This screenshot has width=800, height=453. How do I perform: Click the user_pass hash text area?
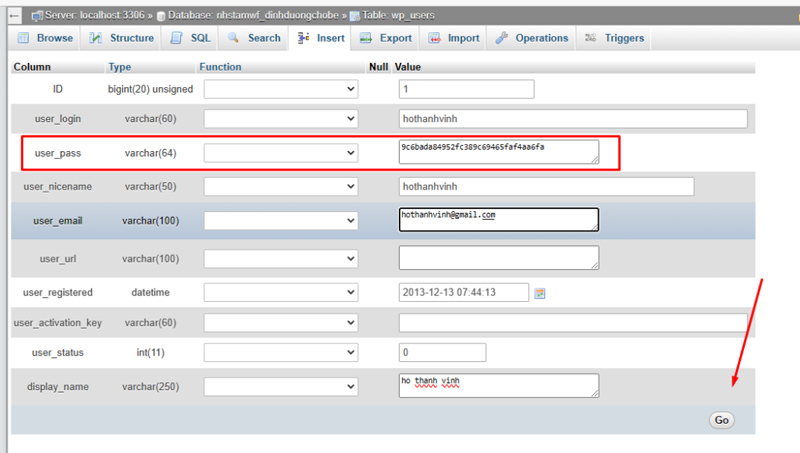coord(499,152)
